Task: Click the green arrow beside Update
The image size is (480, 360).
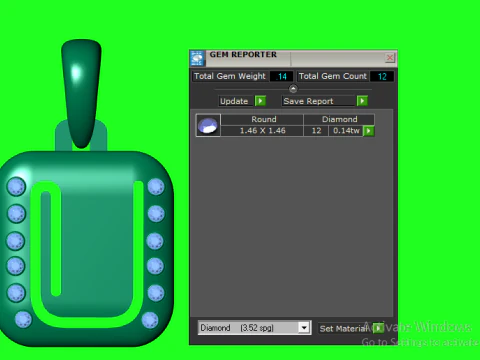Action: tap(260, 101)
